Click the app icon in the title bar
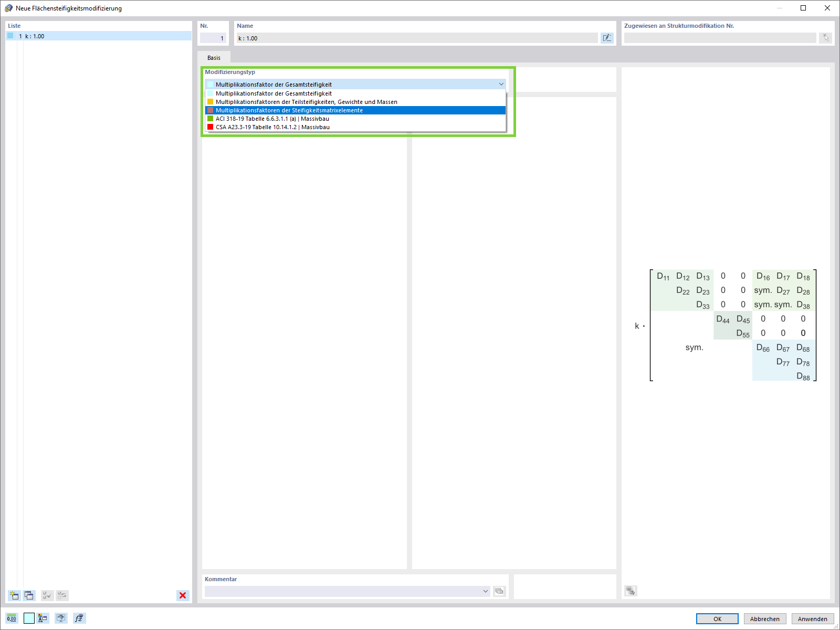The height and width of the screenshot is (630, 840). click(8, 8)
